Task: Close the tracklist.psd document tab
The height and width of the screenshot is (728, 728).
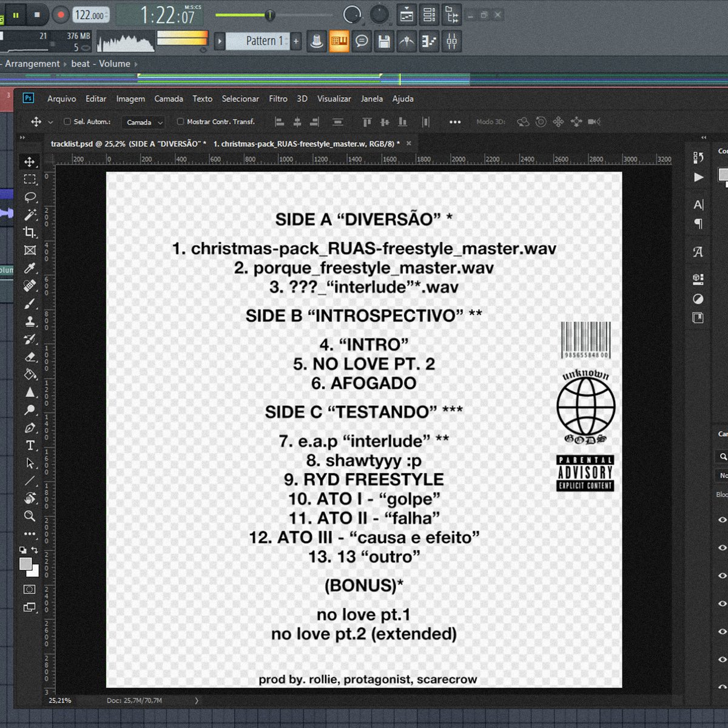Action: point(409,144)
